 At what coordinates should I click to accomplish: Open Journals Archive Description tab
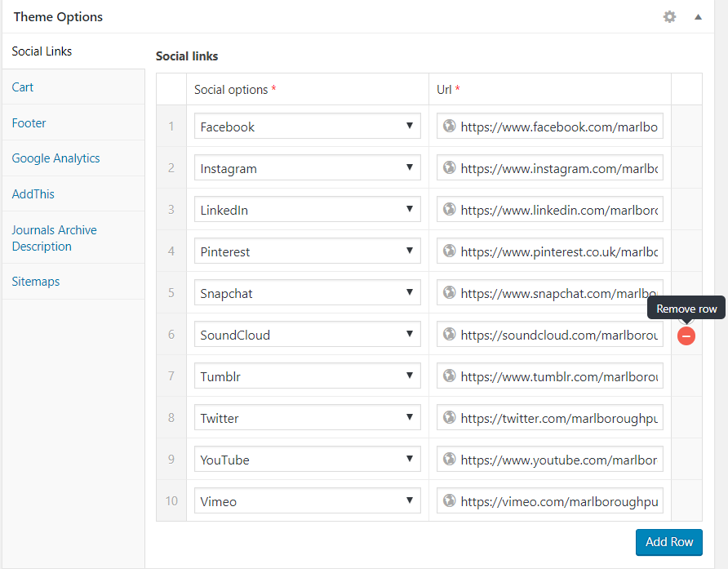[x=73, y=238]
